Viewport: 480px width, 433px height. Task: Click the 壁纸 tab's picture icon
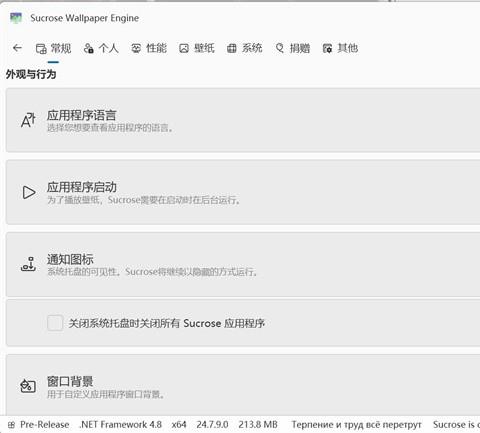point(184,49)
